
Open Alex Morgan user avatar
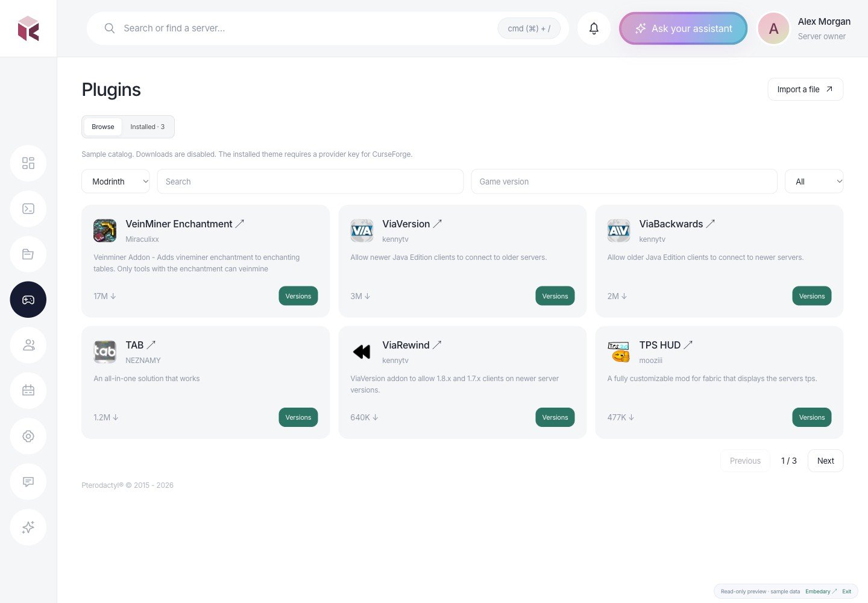coord(774,28)
